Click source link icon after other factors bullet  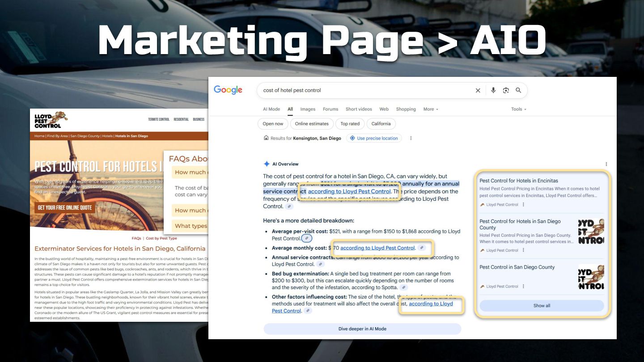(x=308, y=311)
